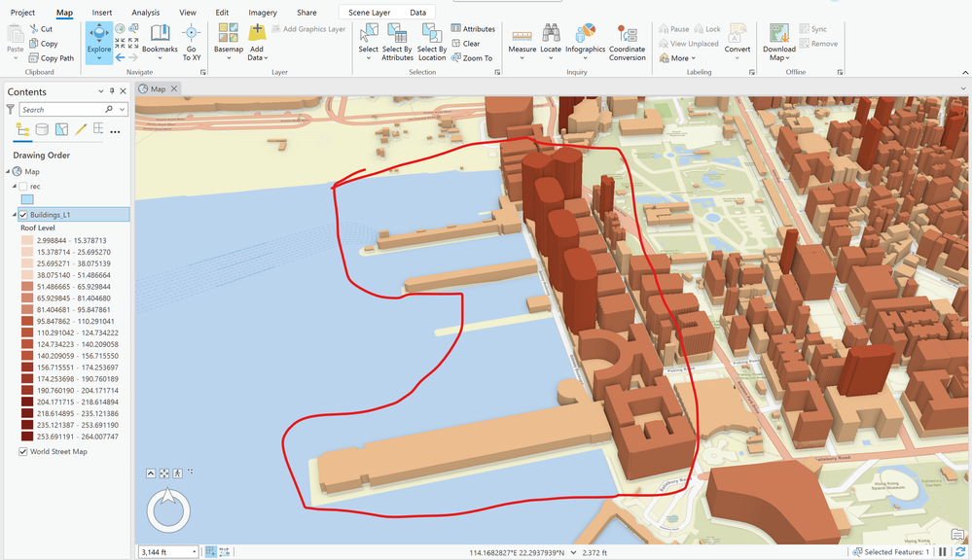Viewport: 972px width, 560px height.
Task: Collapse the rec layer node
Action: [15, 186]
